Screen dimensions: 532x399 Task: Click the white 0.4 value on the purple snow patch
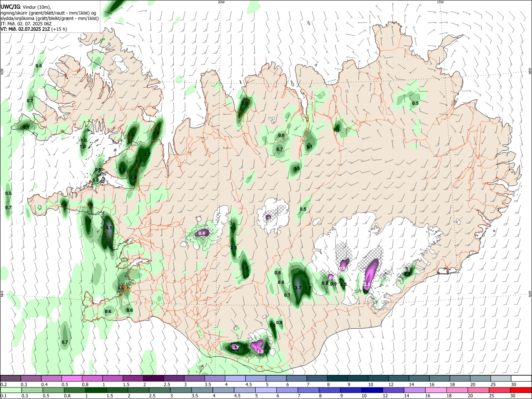click(x=202, y=234)
